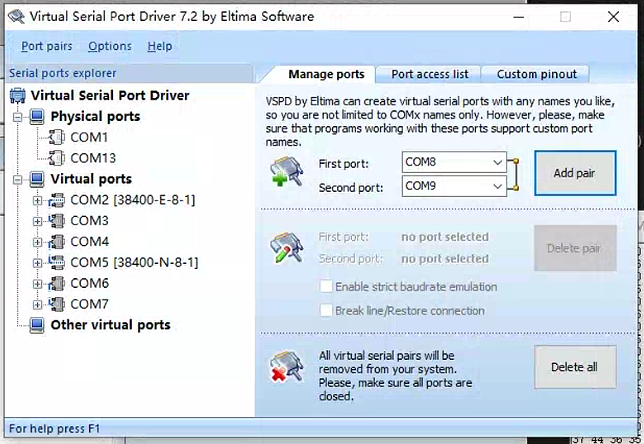Switch to the Custom pinout tab

coord(536,74)
